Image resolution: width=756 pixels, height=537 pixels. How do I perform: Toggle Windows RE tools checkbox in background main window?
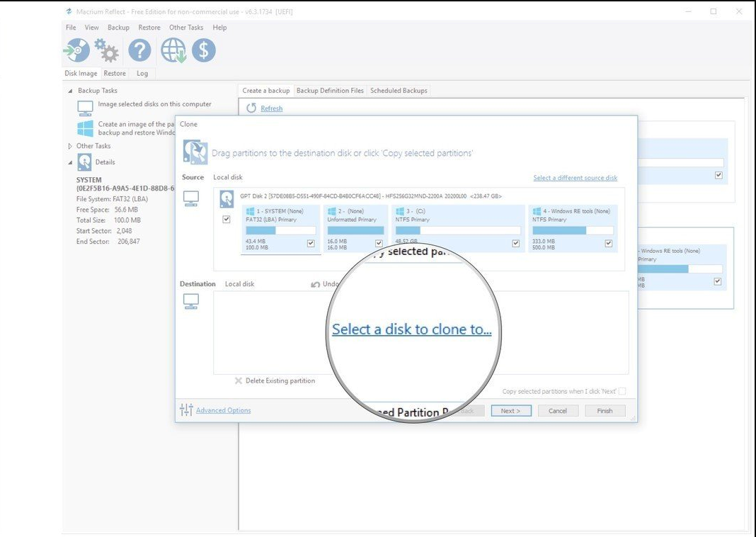(x=718, y=281)
